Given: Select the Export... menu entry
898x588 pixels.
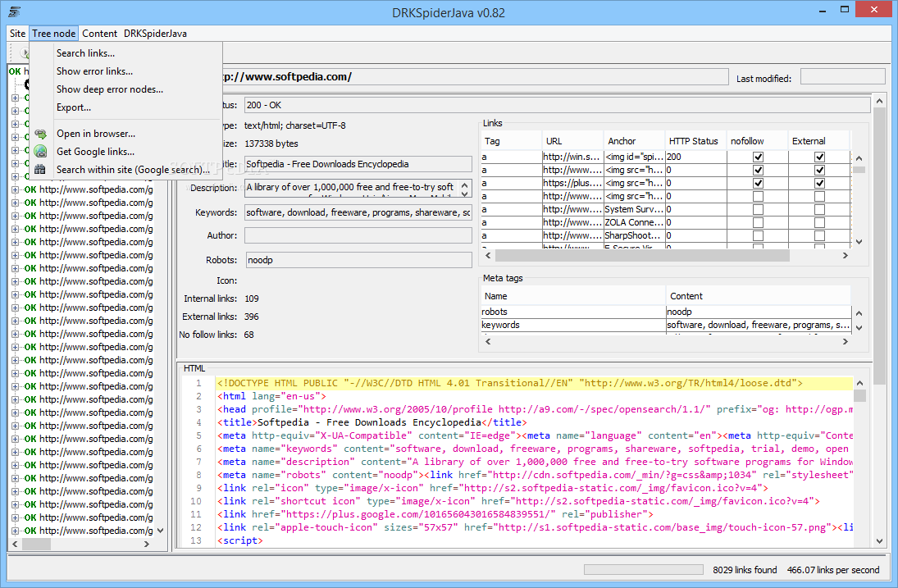Looking at the screenshot, I should 73,107.
